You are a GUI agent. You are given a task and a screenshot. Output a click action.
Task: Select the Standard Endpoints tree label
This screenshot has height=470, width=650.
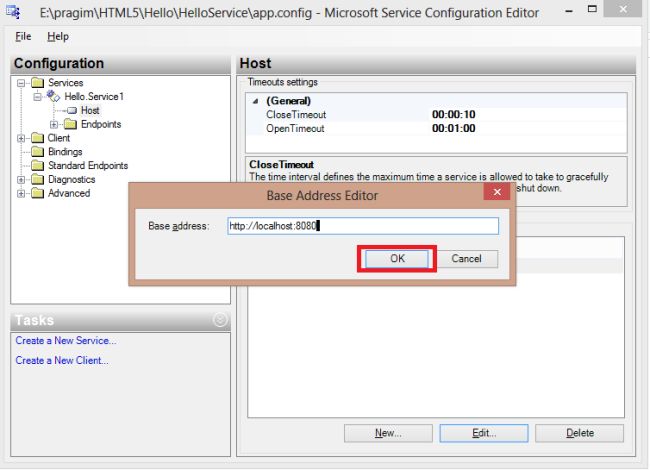point(88,165)
